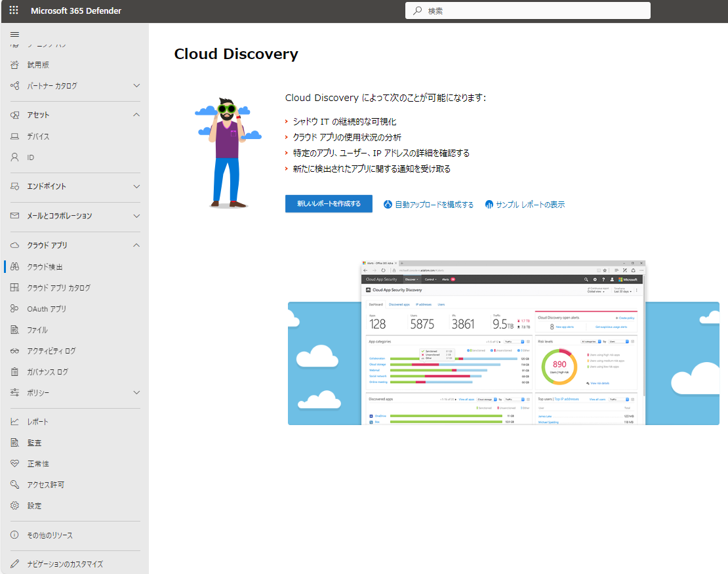Open アクティビティ ログ glasses icon
The image size is (728, 574).
15,350
